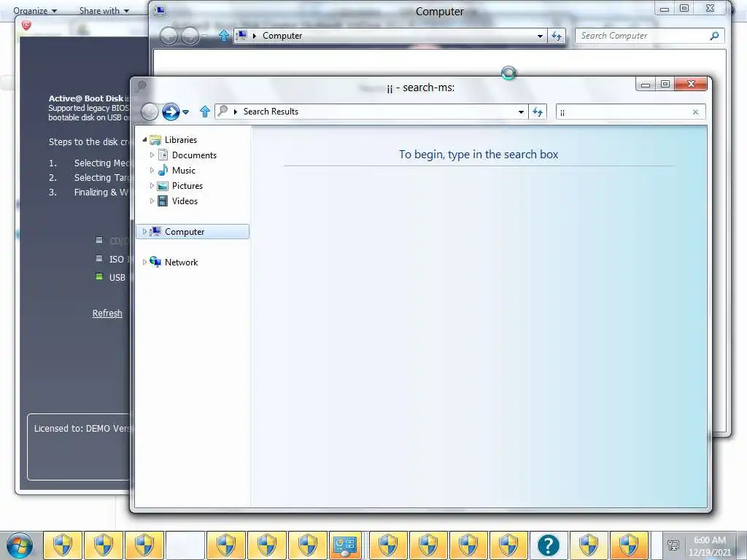This screenshot has width=747, height=560.
Task: Open the Help question mark taskbar icon
Action: coord(548,545)
